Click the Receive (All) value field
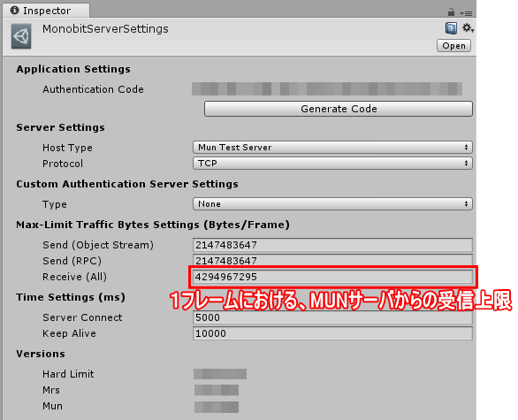 tap(333, 277)
